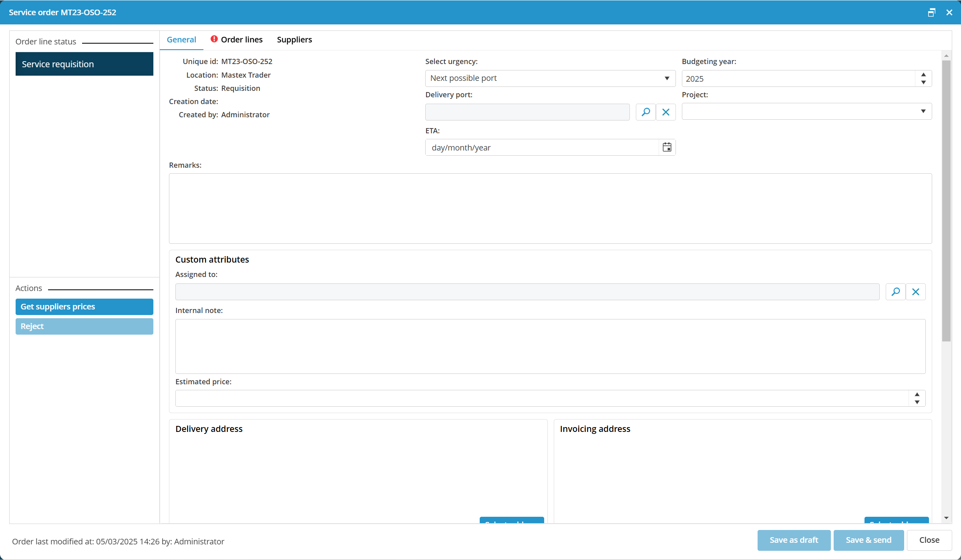The height and width of the screenshot is (560, 961).
Task: Click the Status value Requisition
Action: (x=241, y=88)
